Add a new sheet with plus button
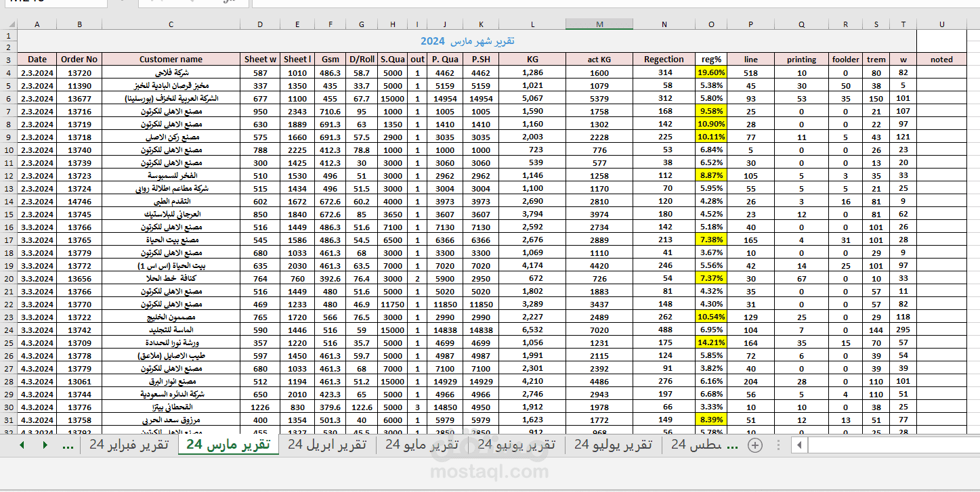This screenshot has width=980, height=492. 754,445
